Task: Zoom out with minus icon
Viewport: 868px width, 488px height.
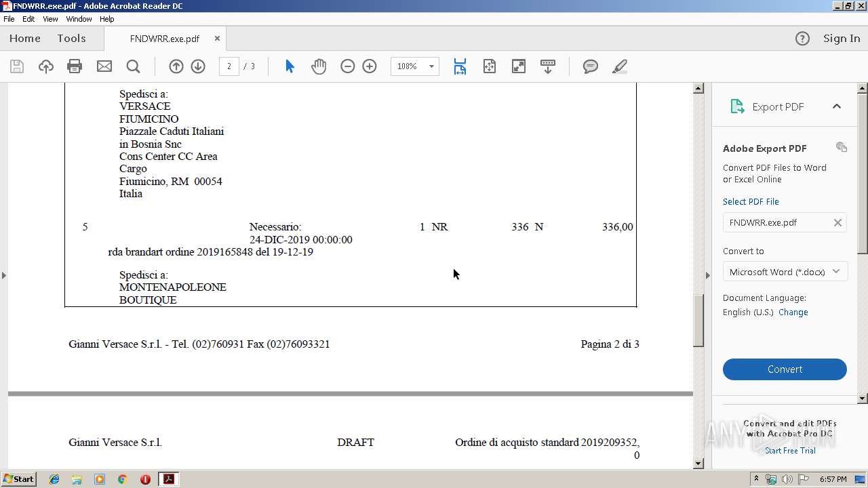Action: pyautogui.click(x=348, y=66)
